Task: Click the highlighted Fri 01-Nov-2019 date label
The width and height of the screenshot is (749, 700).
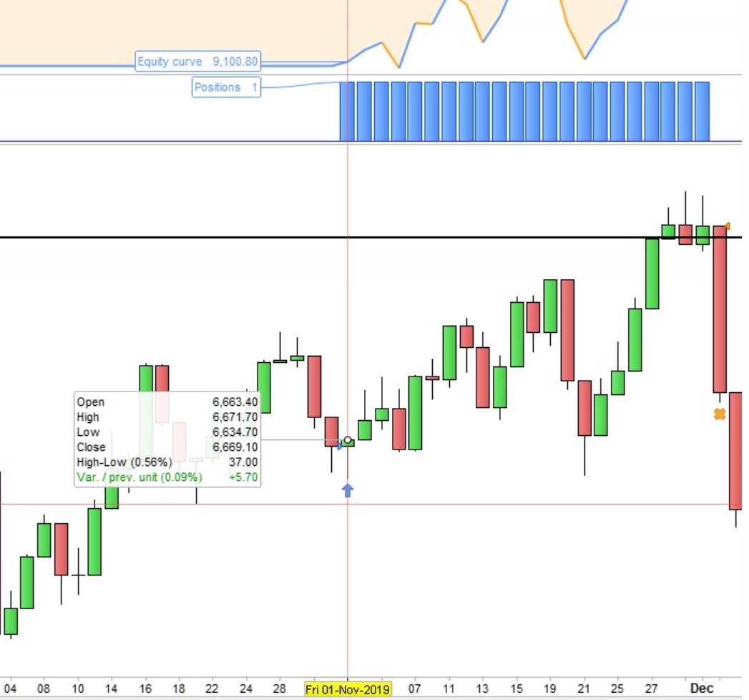Action: click(348, 689)
